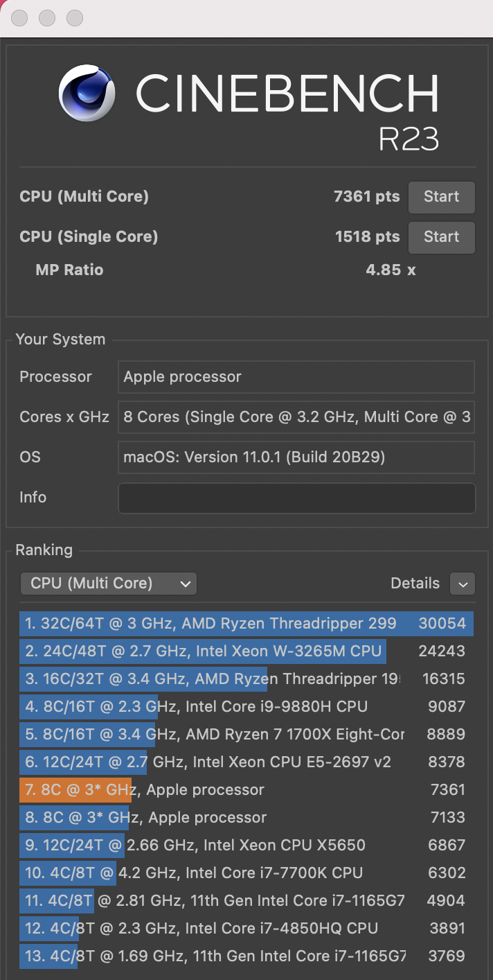Select the orange Apple processor 7361 row
Viewport: 493px width, 980px height.
(247, 789)
